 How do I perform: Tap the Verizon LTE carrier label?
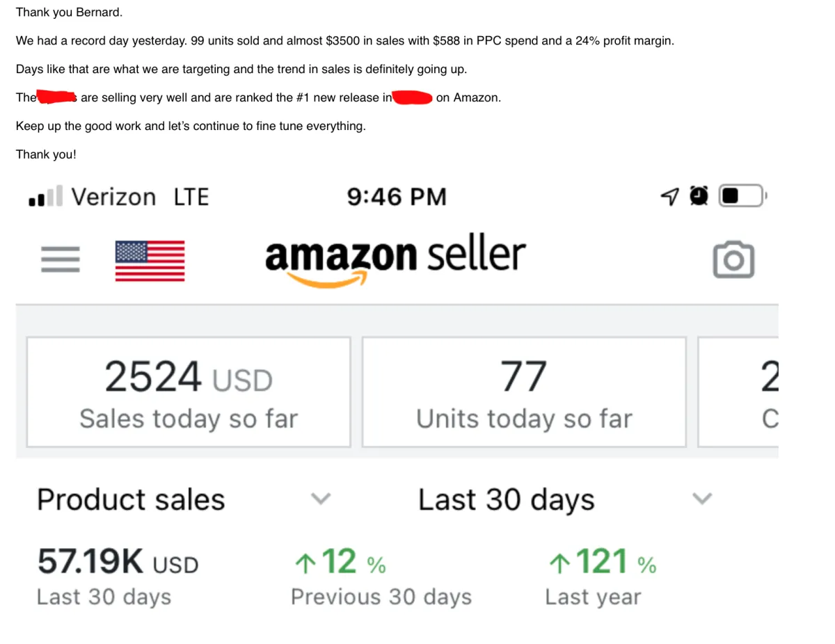[x=139, y=197]
